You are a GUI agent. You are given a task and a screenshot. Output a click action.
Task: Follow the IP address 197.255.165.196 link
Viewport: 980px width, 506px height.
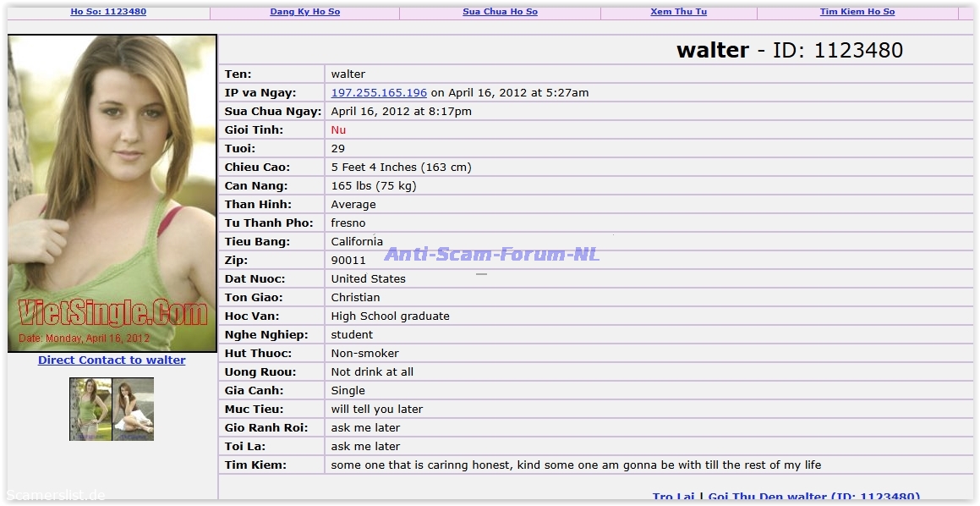pos(379,93)
